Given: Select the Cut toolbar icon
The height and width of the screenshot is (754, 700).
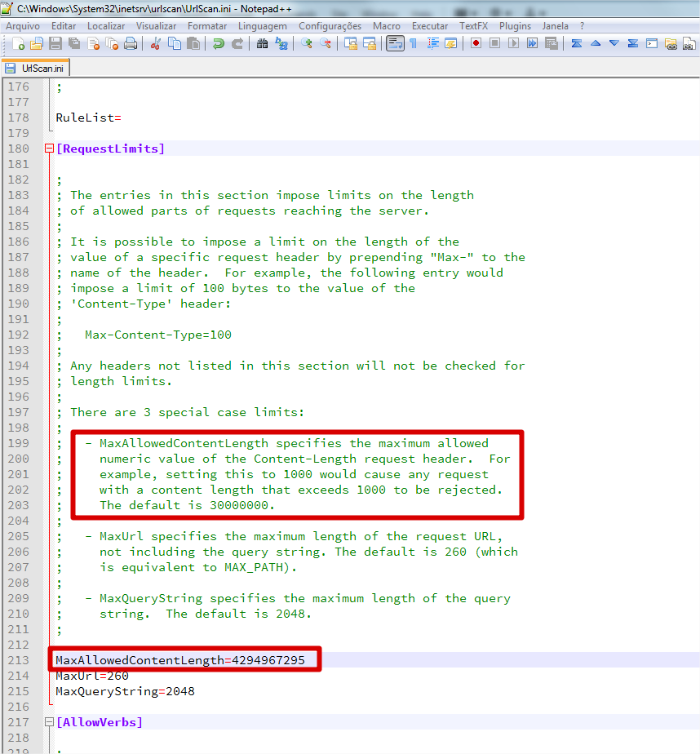Looking at the screenshot, I should pos(155,43).
